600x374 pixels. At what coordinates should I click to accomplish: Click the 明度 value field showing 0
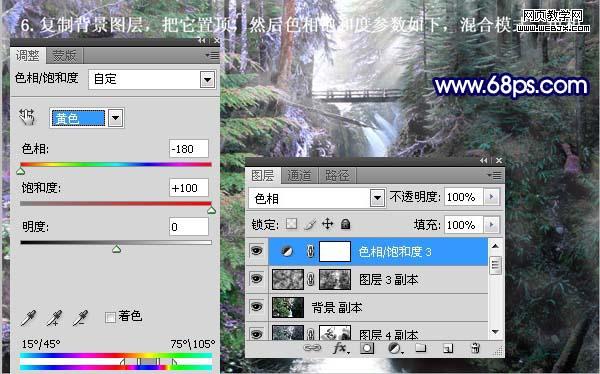coord(189,227)
